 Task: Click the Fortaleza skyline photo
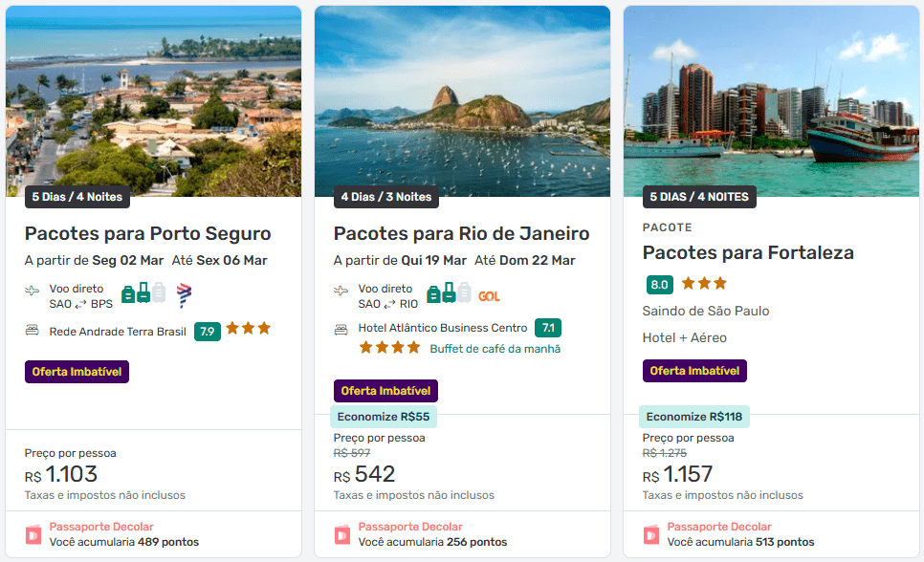click(x=771, y=100)
